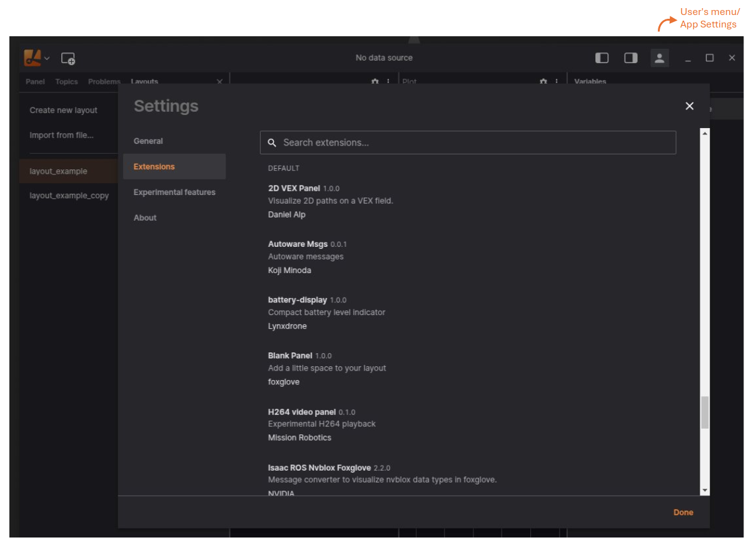Click the scrollbar down arrow in Settings
756x545 pixels.
tap(705, 491)
